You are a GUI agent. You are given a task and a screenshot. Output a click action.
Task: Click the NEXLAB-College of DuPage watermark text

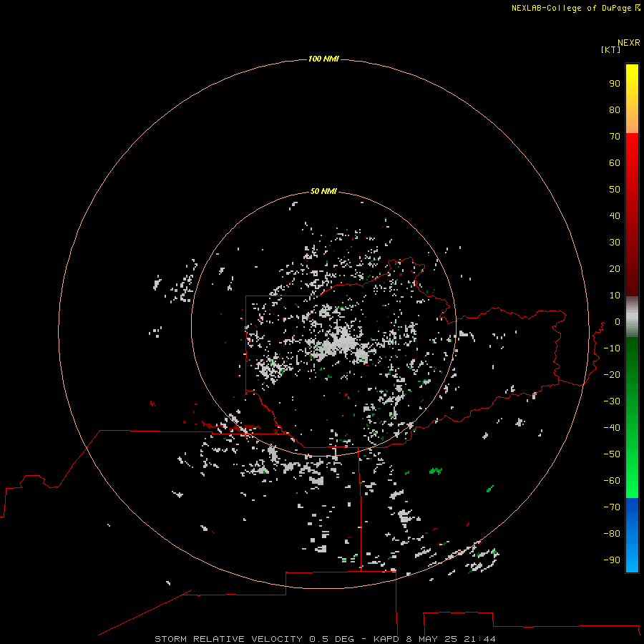(x=576, y=8)
